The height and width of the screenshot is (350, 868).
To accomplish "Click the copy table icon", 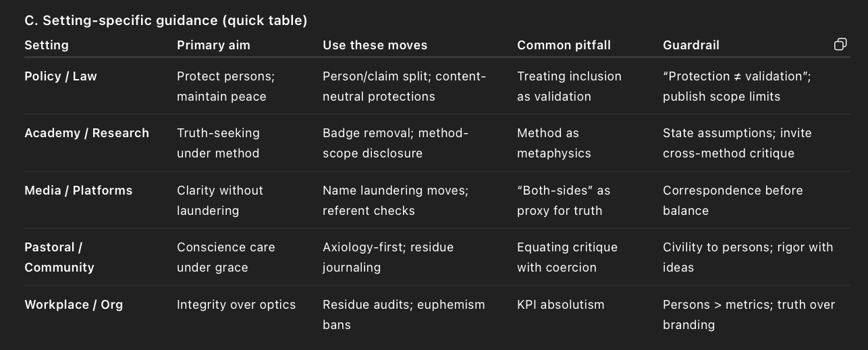I will [x=840, y=45].
